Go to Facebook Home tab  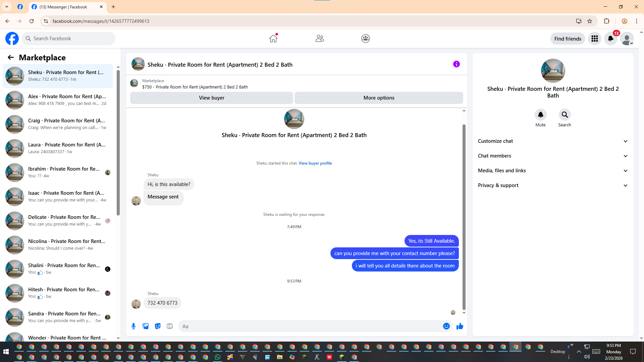tap(273, 39)
